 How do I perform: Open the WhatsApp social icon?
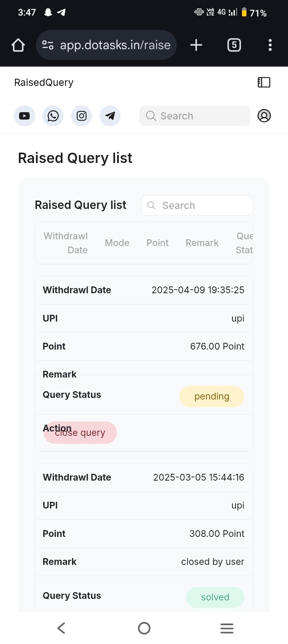point(53,116)
